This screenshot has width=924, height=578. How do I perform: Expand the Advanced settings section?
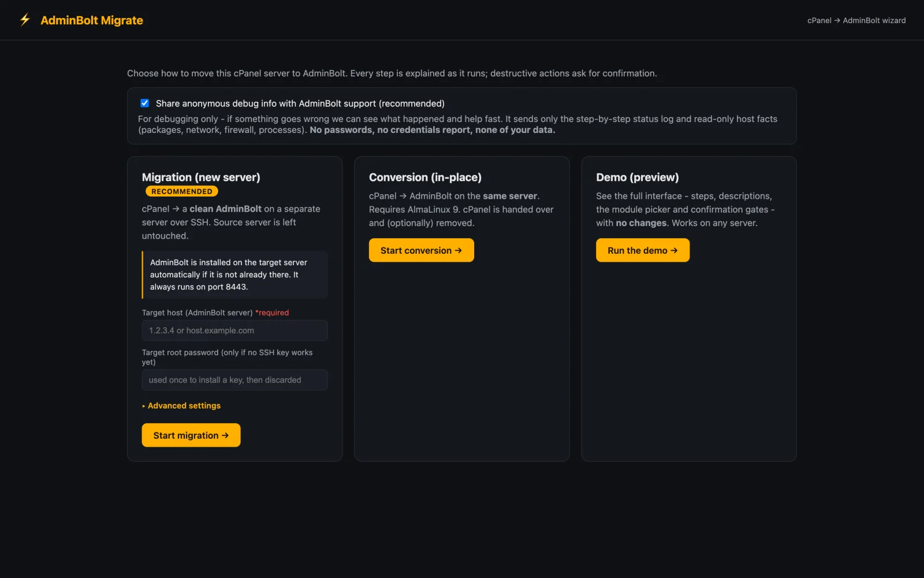click(181, 406)
